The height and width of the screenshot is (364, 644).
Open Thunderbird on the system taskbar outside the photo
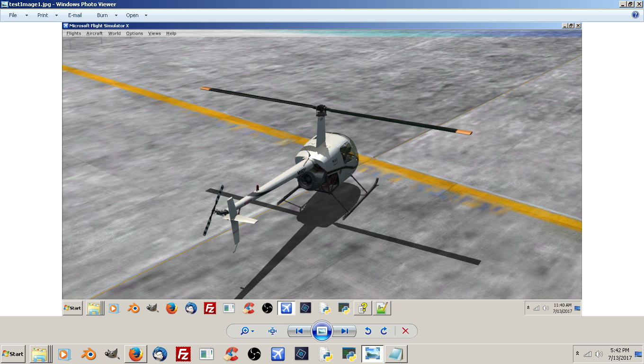pyautogui.click(x=160, y=354)
